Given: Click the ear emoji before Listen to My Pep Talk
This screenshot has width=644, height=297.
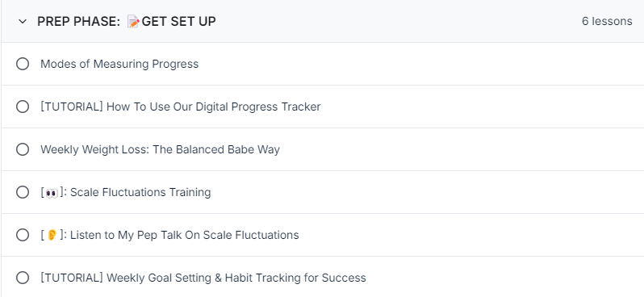Looking at the screenshot, I should [x=52, y=235].
